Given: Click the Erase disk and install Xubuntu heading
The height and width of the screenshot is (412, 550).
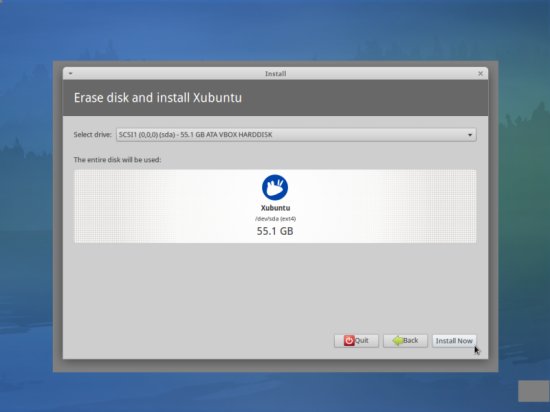Looking at the screenshot, I should (158, 97).
